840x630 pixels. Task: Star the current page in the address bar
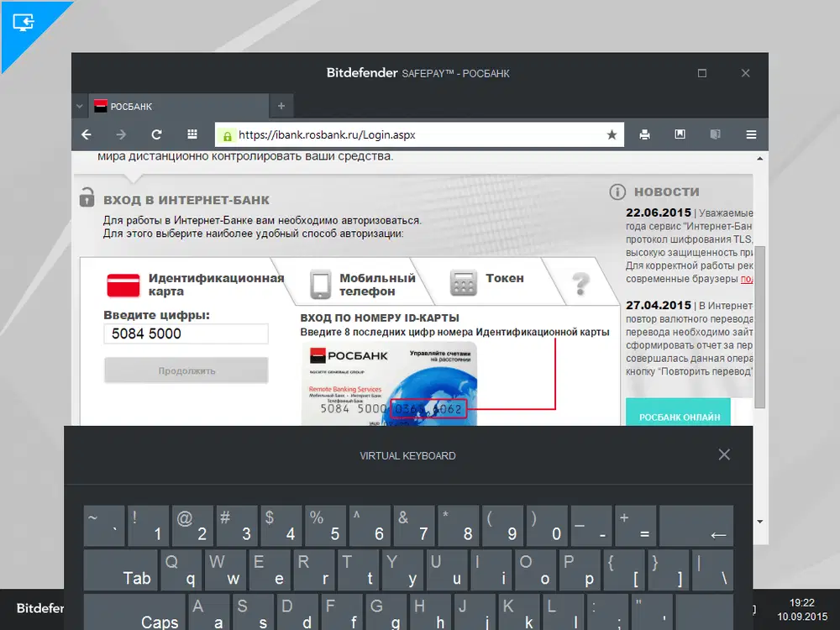612,134
